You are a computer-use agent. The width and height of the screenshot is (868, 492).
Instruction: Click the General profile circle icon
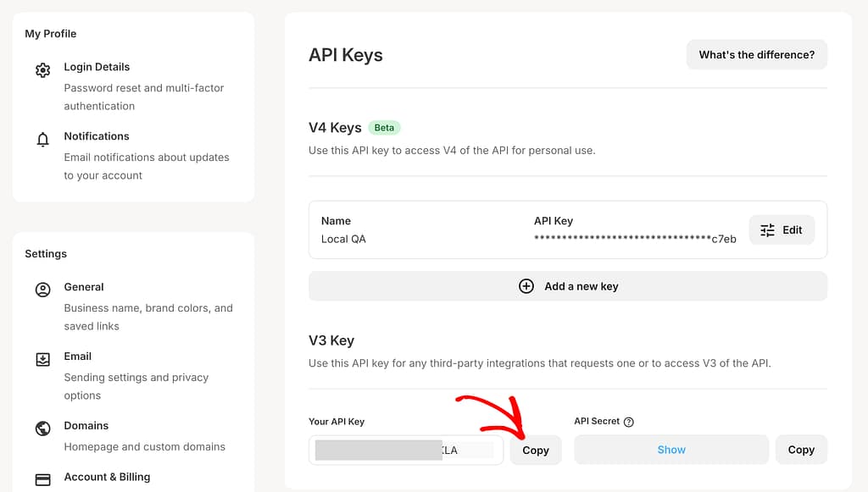click(42, 290)
